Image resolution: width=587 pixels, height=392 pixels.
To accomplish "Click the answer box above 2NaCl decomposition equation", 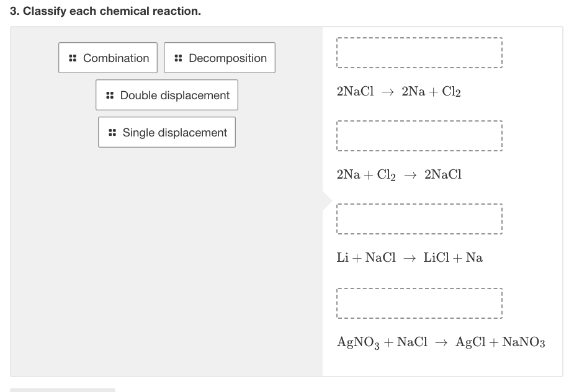I will (419, 52).
